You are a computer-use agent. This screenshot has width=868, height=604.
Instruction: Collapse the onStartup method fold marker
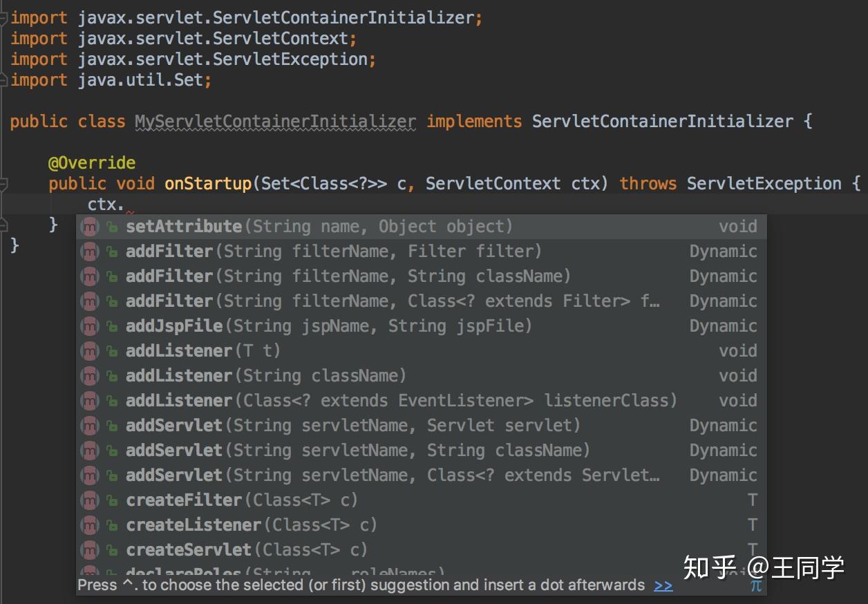(4, 183)
